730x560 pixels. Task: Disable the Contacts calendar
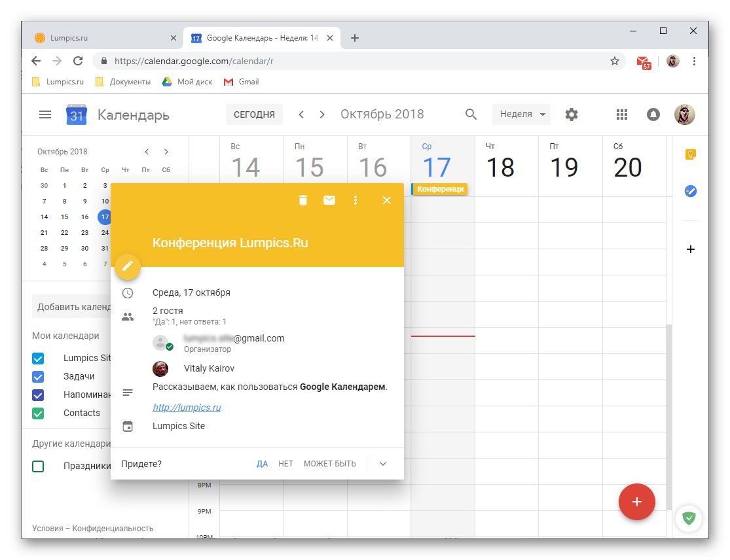(x=38, y=413)
